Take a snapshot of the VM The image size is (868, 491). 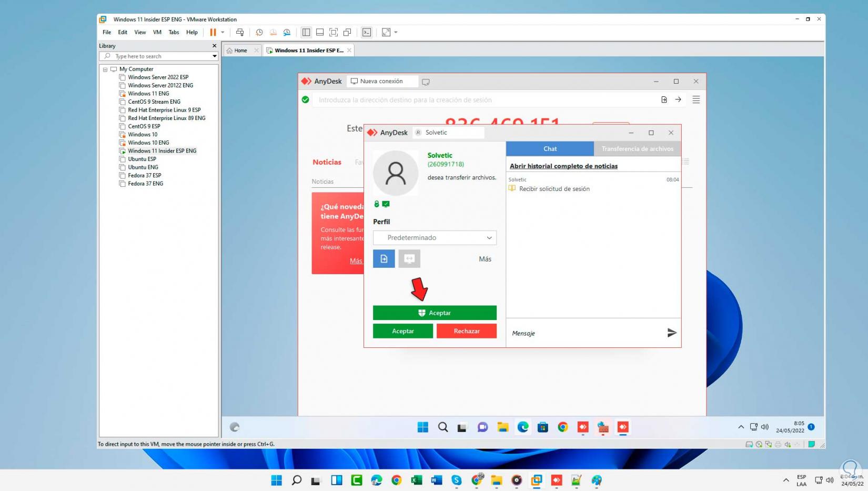(x=259, y=32)
